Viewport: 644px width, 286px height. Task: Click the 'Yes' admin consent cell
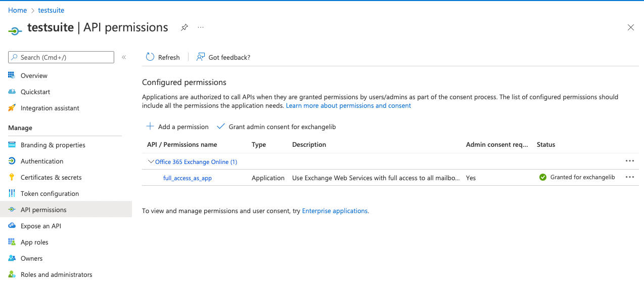[x=471, y=178]
